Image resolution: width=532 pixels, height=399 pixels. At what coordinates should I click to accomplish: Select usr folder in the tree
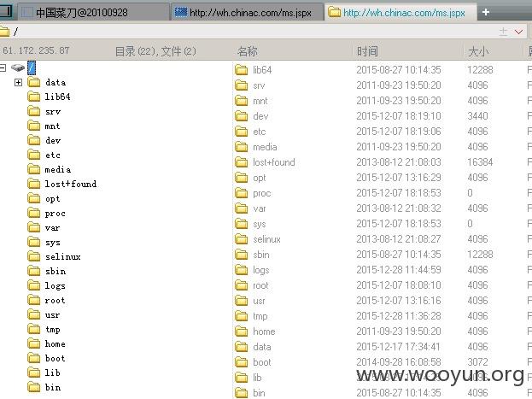tap(53, 314)
